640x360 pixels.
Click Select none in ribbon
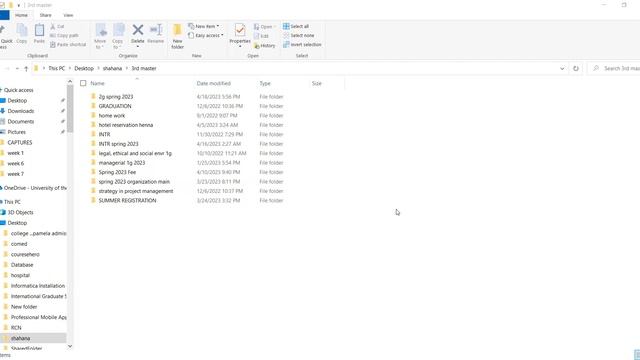[299, 36]
